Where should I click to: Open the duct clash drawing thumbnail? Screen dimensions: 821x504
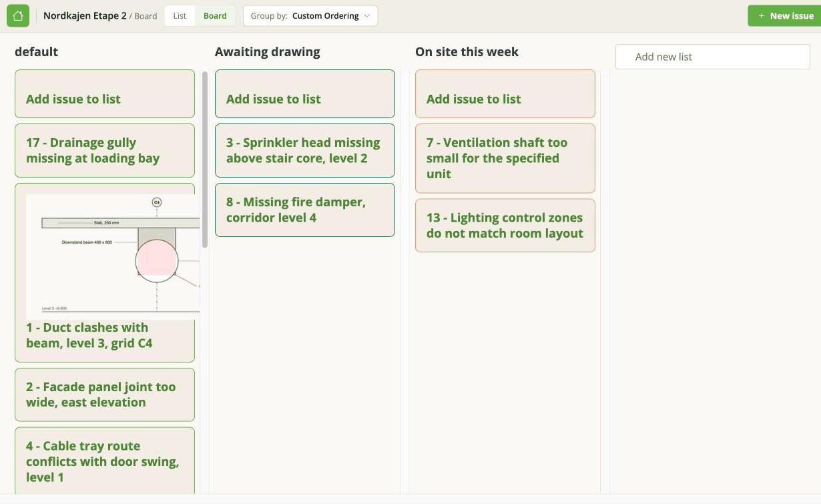tap(113, 257)
